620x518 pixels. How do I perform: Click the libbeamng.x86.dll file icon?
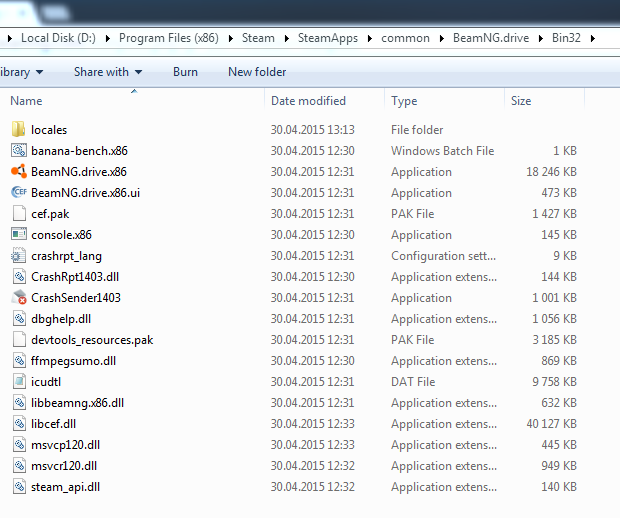click(x=19, y=402)
